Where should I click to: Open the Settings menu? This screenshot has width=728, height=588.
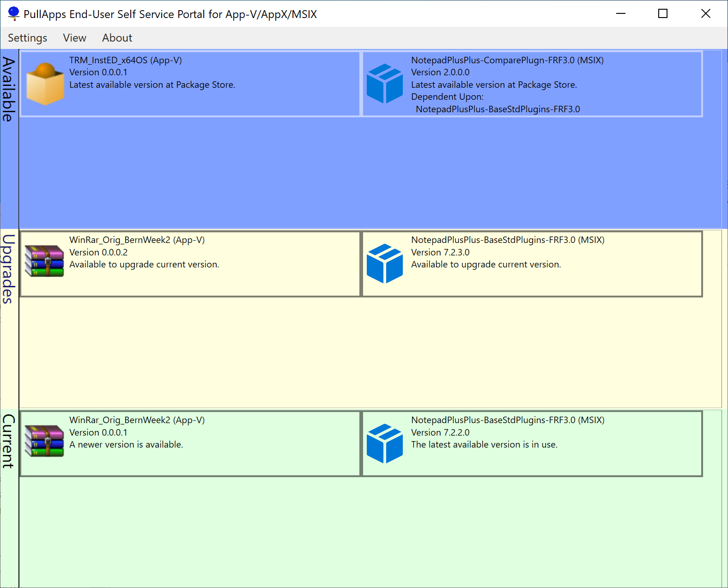click(27, 38)
